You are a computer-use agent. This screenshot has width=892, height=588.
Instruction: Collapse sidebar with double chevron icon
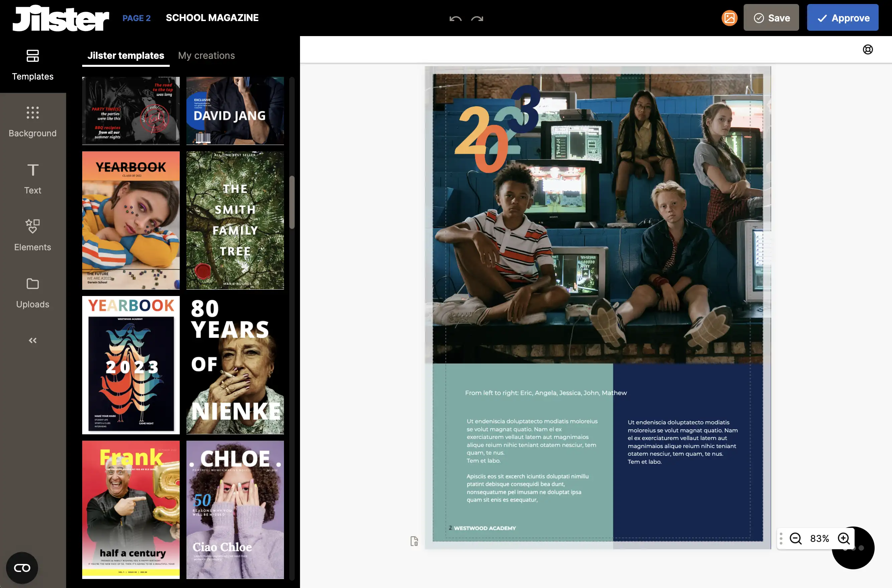(x=33, y=340)
